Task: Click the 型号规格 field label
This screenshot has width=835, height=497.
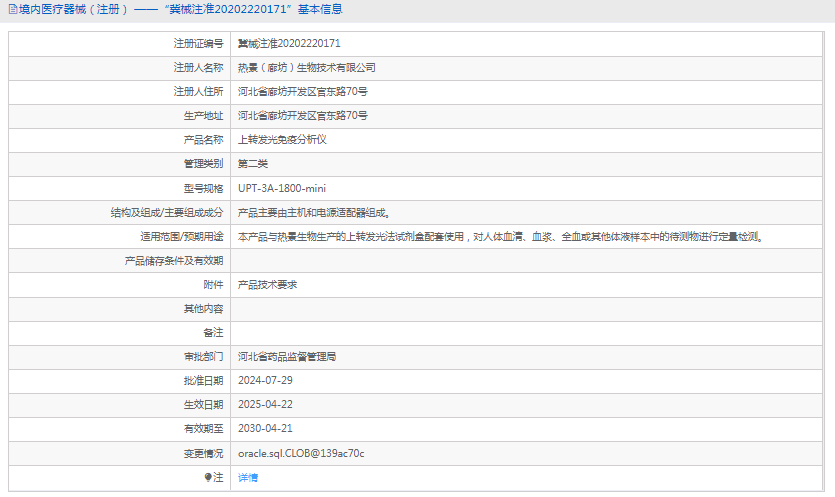Action: point(203,189)
